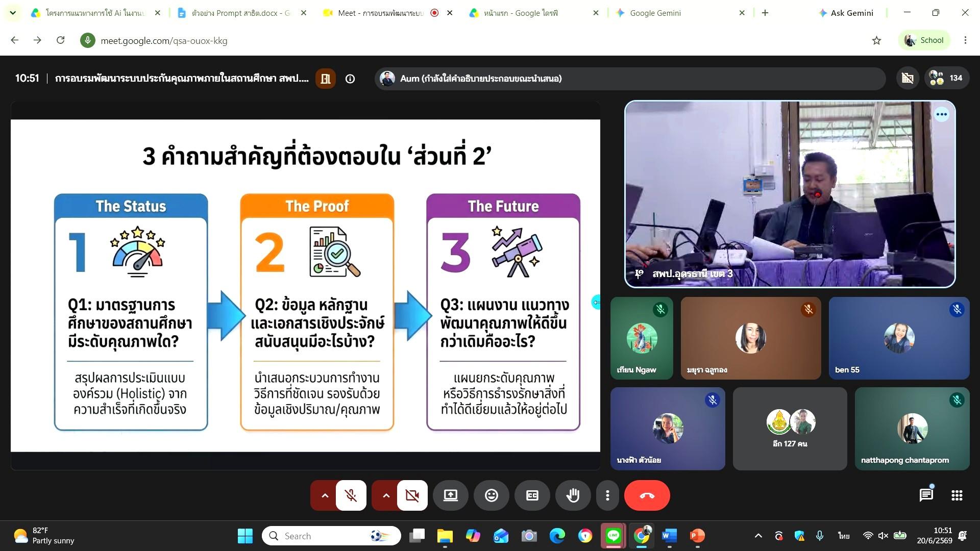
Task: Open the in-call chat panel
Action: tap(926, 495)
